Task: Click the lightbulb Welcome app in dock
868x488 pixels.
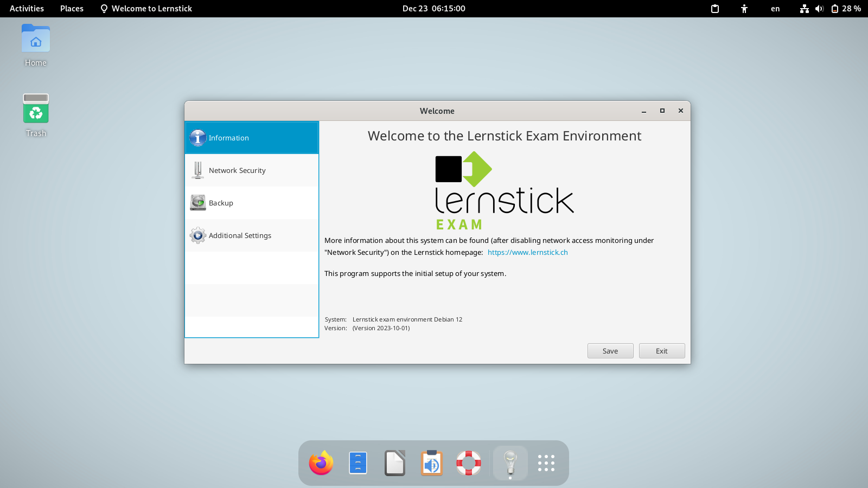Action: [510, 463]
